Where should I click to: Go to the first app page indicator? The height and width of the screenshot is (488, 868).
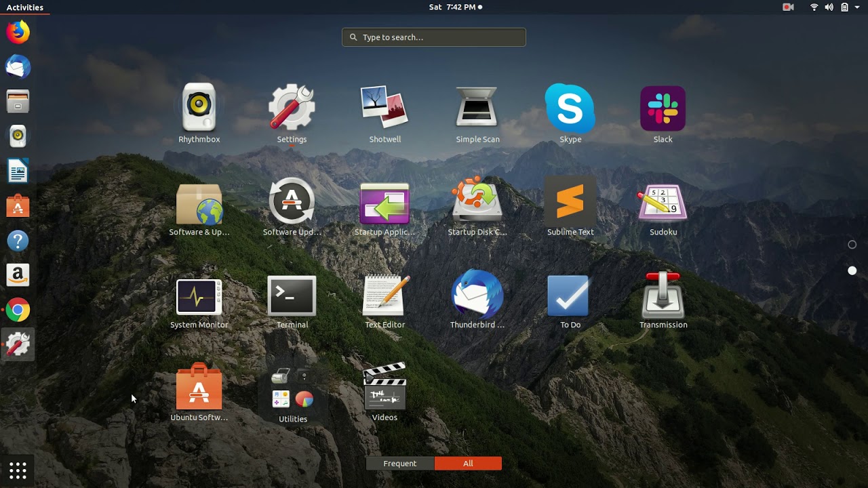pos(852,245)
